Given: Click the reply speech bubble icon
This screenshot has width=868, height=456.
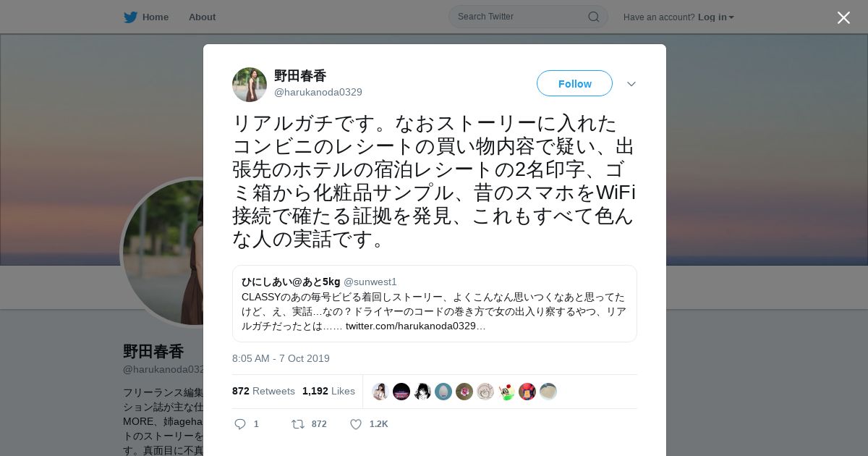Looking at the screenshot, I should tap(240, 424).
